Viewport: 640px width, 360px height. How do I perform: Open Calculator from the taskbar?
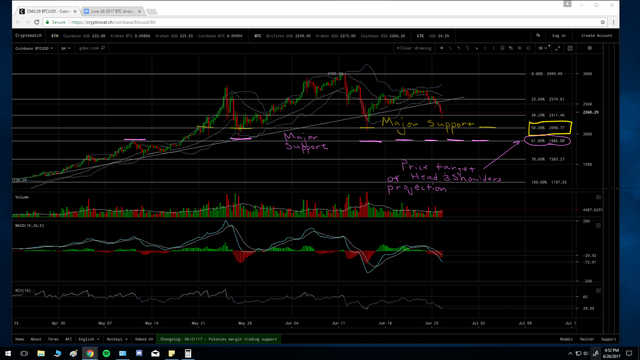188,353
